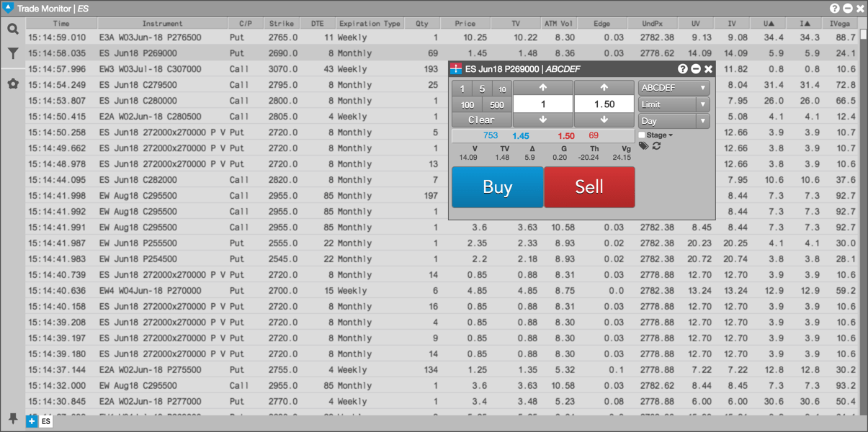Open help icon in order ticket title
Viewport: 868px width, 432px height.
pos(683,69)
